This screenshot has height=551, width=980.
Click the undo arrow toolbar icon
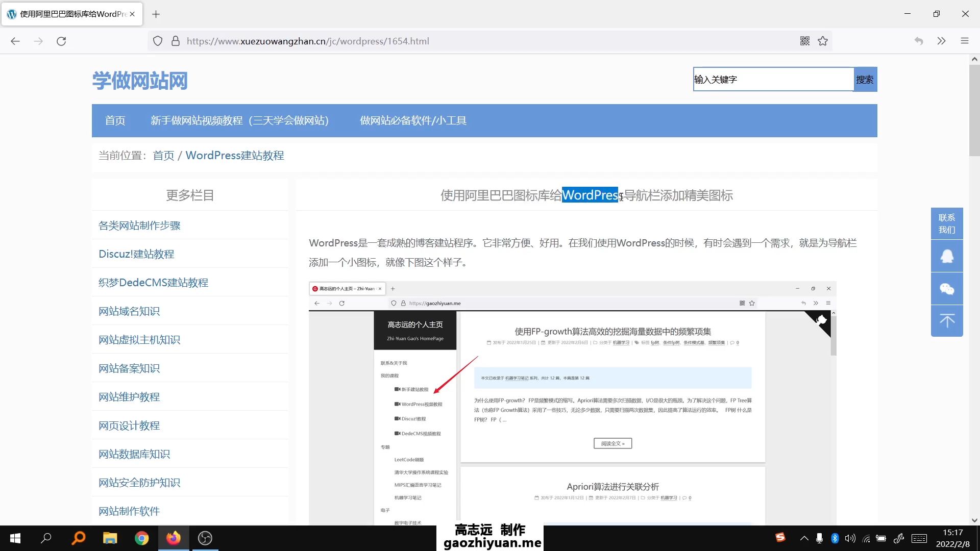pyautogui.click(x=919, y=41)
